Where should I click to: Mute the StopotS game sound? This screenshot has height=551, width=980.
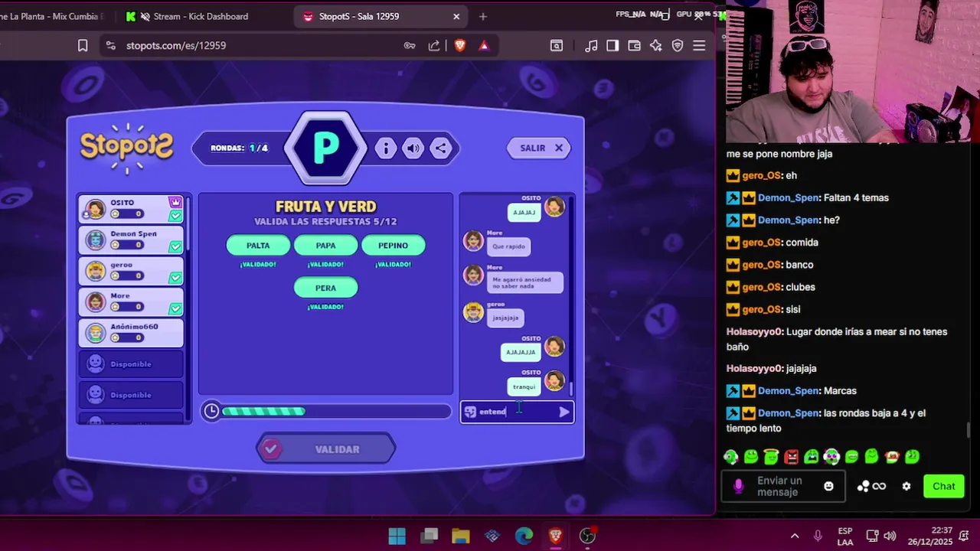click(413, 148)
